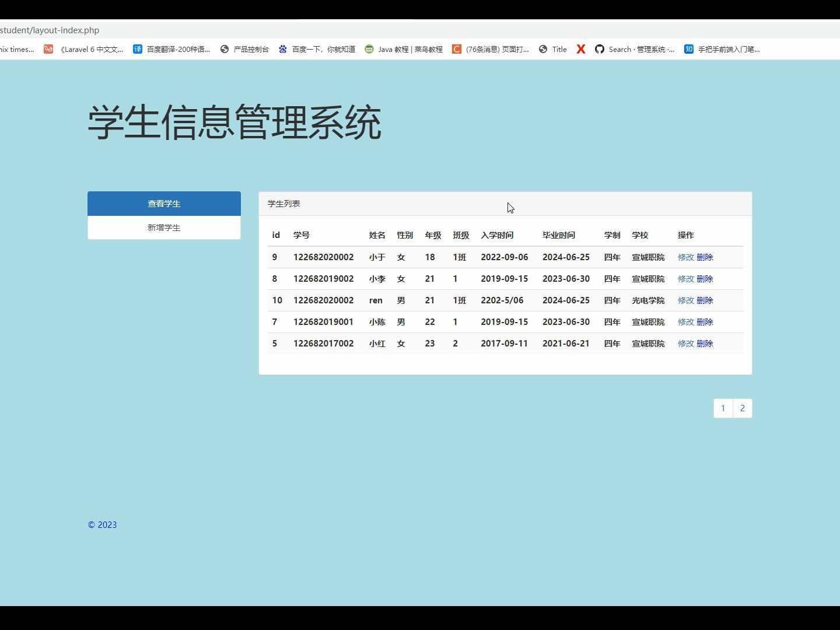840x630 pixels.
Task: Go to page 2 of the student list
Action: (x=742, y=408)
